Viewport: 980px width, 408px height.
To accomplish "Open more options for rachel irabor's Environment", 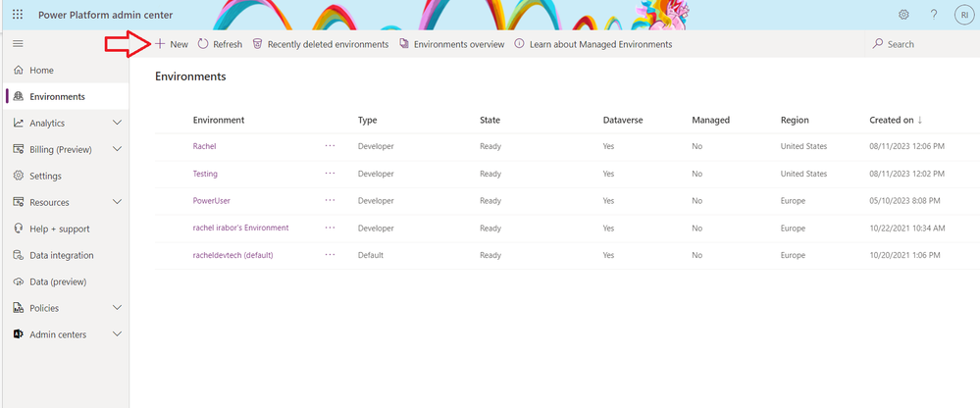I will [x=330, y=228].
